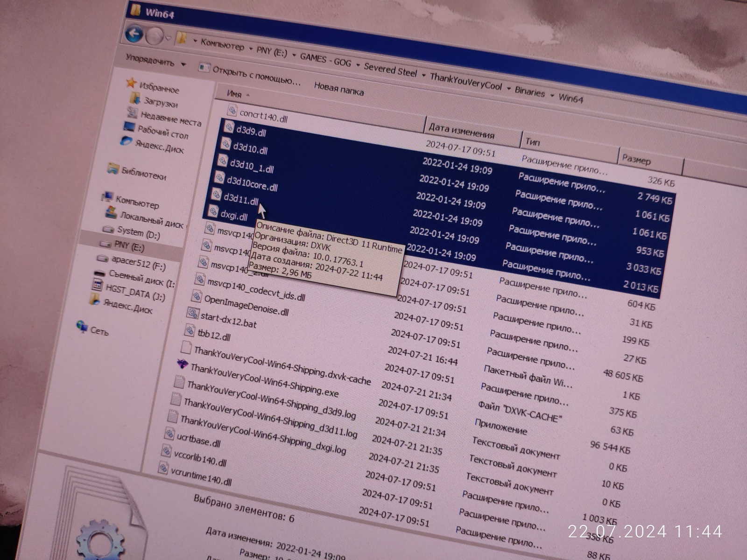Click the start-dx12.bat batch file icon

coord(193,313)
